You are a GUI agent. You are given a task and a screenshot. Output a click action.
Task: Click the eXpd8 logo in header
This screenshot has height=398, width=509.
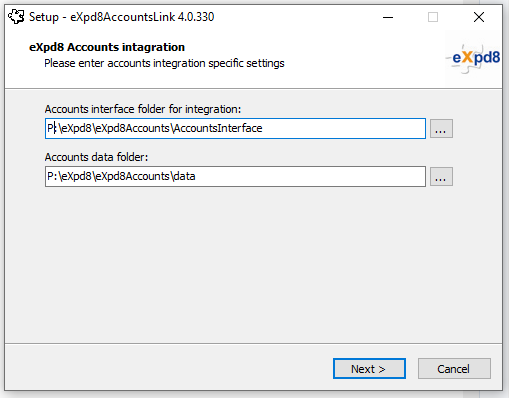[x=474, y=58]
